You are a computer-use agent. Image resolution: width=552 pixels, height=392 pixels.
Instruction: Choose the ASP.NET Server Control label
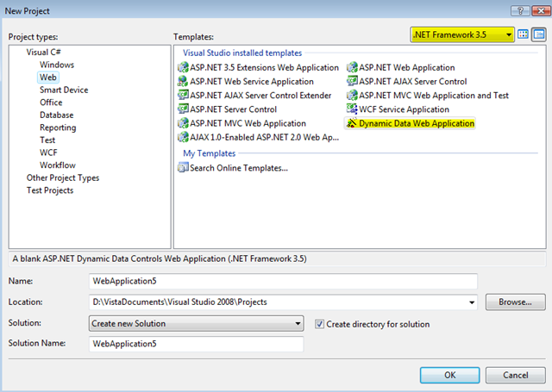click(234, 109)
